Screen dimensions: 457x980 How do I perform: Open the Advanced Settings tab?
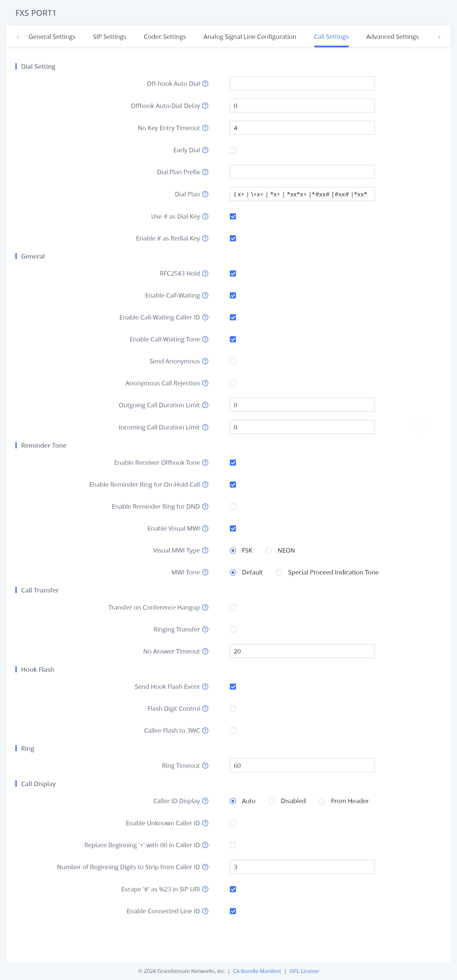pos(392,37)
